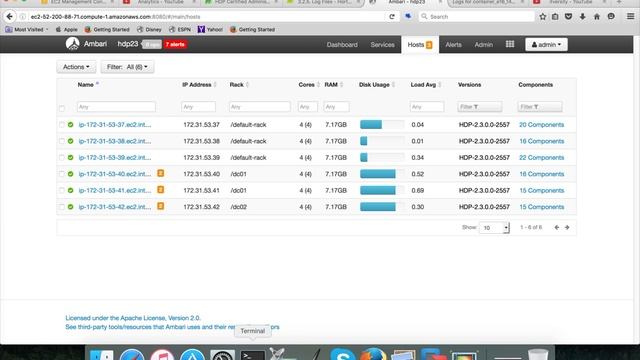The width and height of the screenshot is (640, 360).
Task: Open 22 Components link
Action: 541,158
